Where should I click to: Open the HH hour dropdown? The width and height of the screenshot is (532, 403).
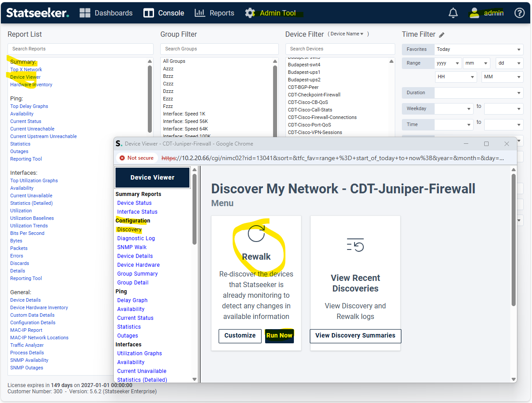click(x=456, y=77)
